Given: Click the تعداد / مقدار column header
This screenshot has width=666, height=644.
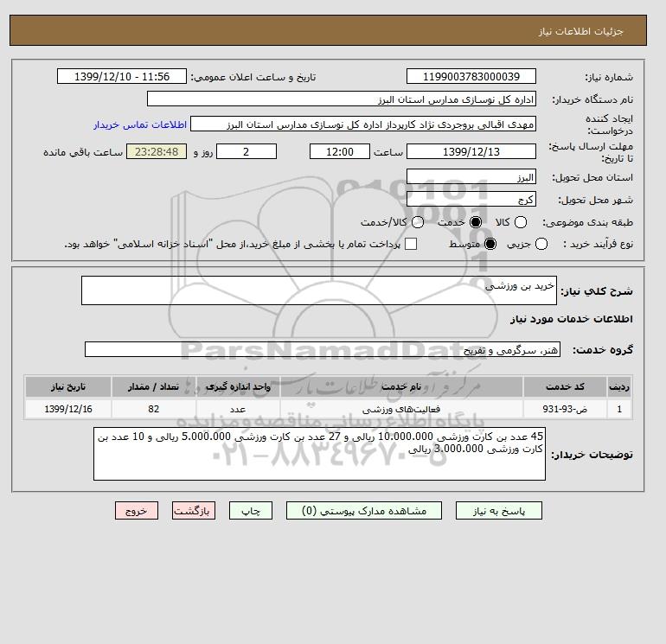Looking at the screenshot, I should click(154, 386).
